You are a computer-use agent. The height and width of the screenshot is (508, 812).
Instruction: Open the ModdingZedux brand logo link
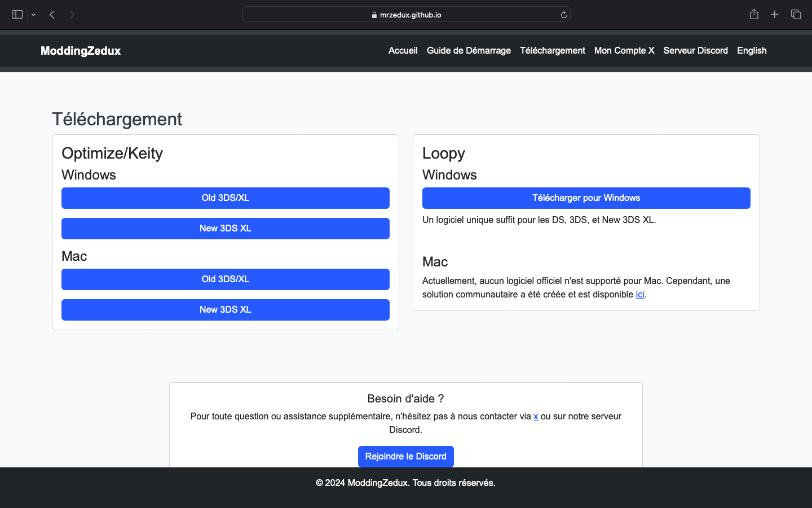(x=81, y=51)
